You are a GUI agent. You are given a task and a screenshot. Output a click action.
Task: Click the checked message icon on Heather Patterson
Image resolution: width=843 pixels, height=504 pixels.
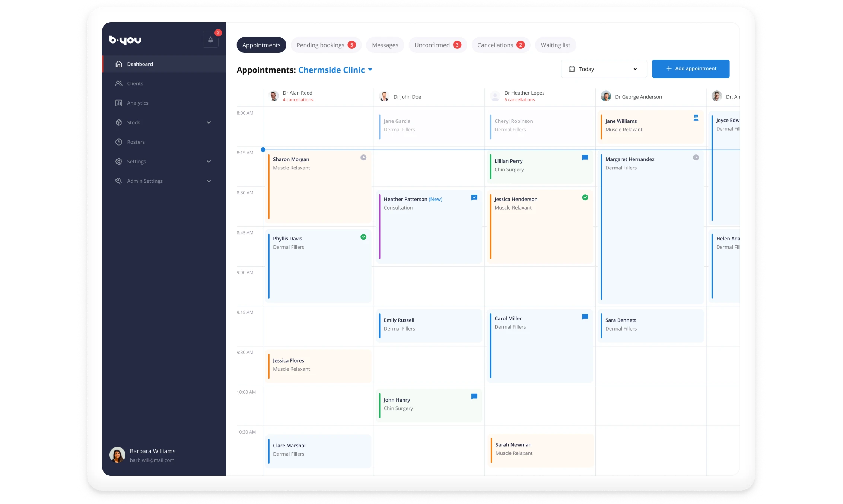click(474, 197)
